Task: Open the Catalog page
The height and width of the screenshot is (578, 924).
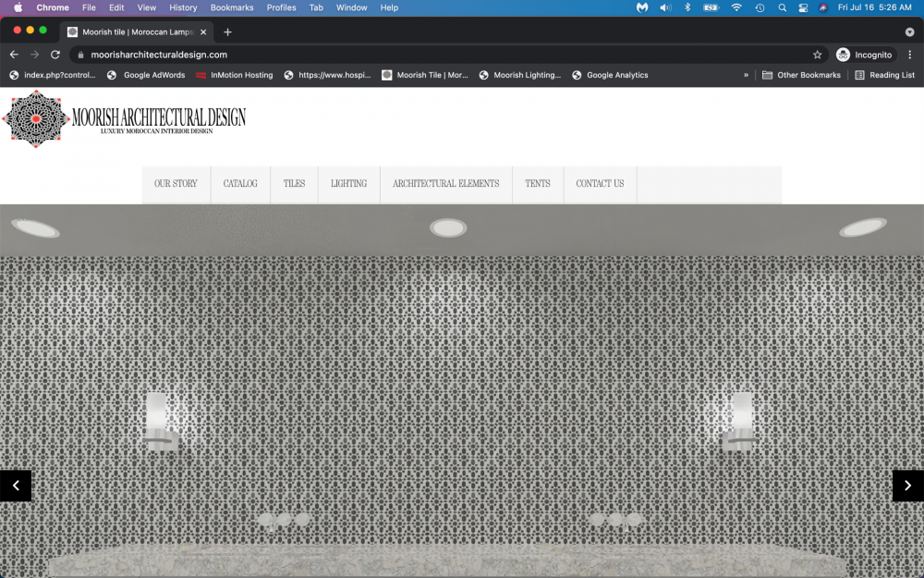Action: [240, 184]
